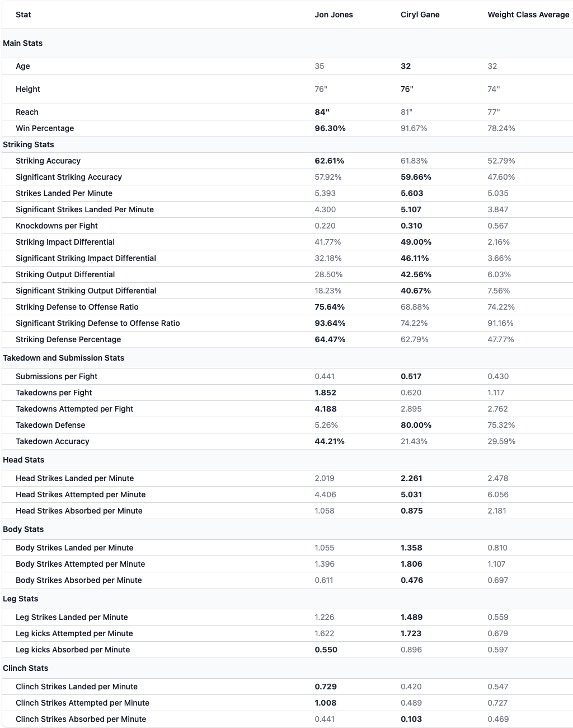The height and width of the screenshot is (728, 573).
Task: Click Leg kicks Absorbed per Minute label
Action: click(x=73, y=650)
